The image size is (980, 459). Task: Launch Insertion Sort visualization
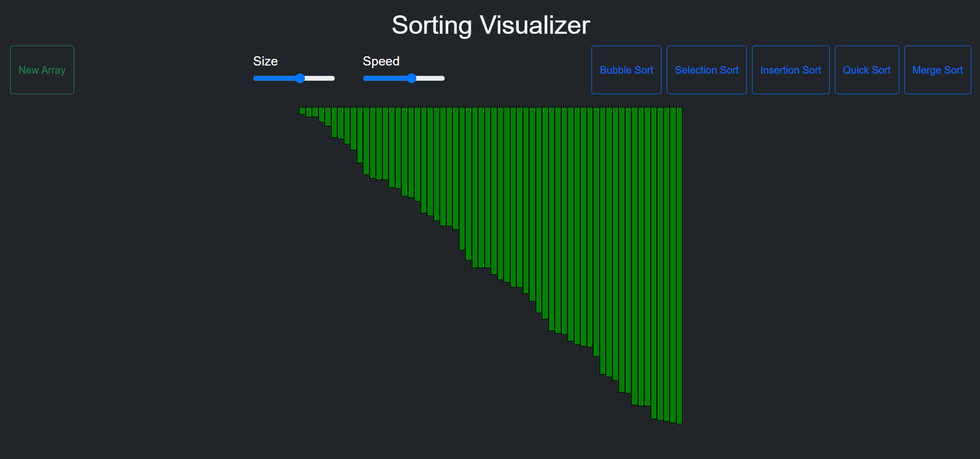pyautogui.click(x=790, y=70)
